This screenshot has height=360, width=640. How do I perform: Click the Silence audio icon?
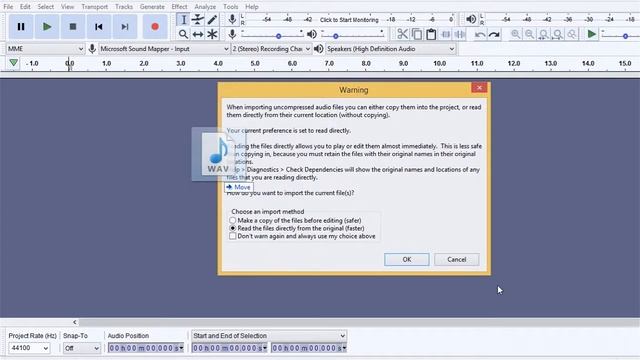pyautogui.click(x=460, y=34)
